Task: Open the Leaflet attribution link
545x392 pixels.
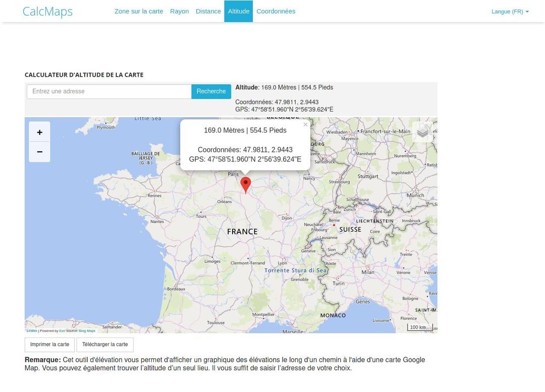Action: [32, 330]
